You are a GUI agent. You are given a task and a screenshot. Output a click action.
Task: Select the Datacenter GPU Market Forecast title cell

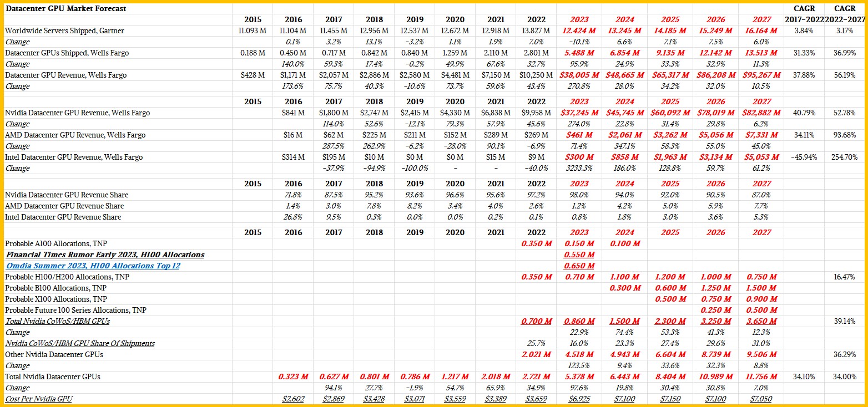coord(66,8)
